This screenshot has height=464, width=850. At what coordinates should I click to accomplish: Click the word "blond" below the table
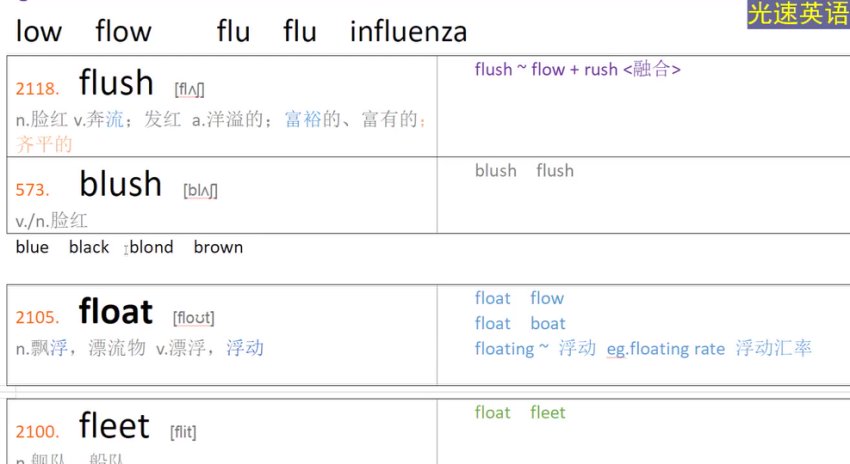(151, 247)
